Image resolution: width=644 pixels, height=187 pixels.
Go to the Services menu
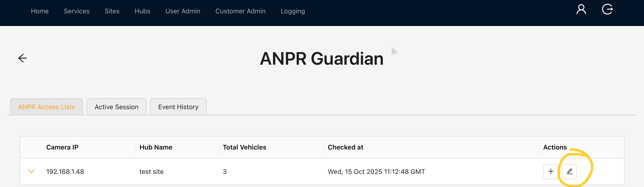pyautogui.click(x=77, y=11)
